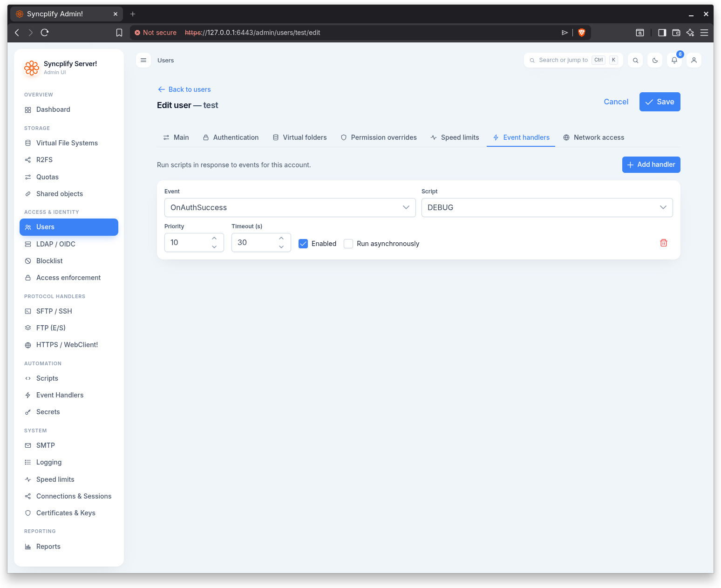Click the sidebar collapse hamburger icon
721x588 pixels.
point(143,60)
